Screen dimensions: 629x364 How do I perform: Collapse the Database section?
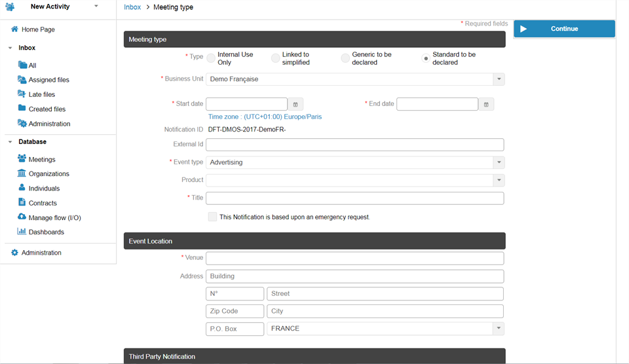tap(10, 142)
